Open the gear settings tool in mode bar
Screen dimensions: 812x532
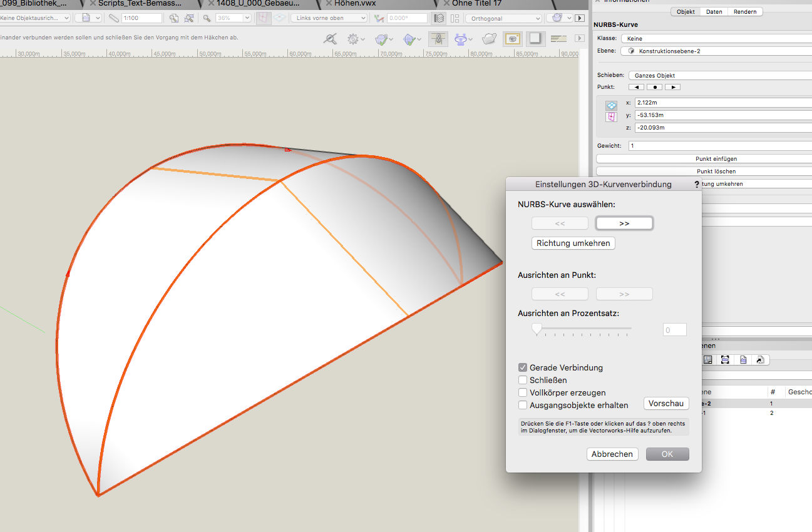tap(354, 39)
